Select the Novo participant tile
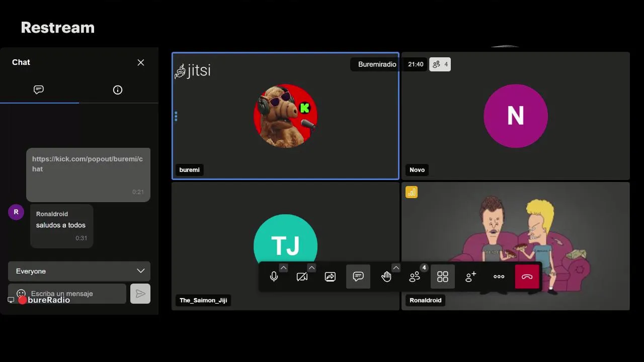Viewport: 644px width, 362px height. click(x=516, y=116)
